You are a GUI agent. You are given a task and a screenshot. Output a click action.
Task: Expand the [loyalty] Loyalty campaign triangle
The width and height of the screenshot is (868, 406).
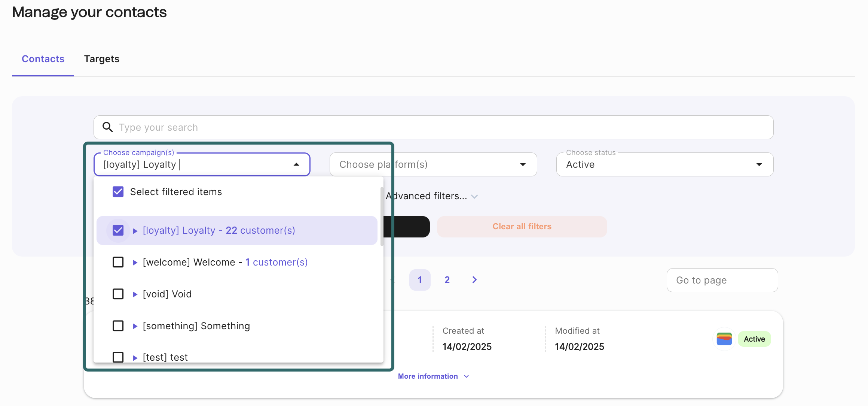(x=135, y=231)
